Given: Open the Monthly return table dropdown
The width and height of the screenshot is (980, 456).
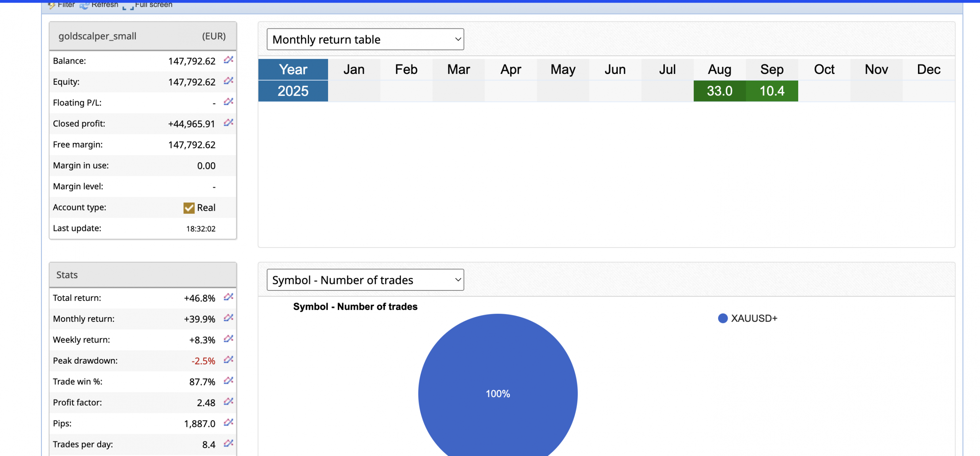Looking at the screenshot, I should click(x=365, y=39).
